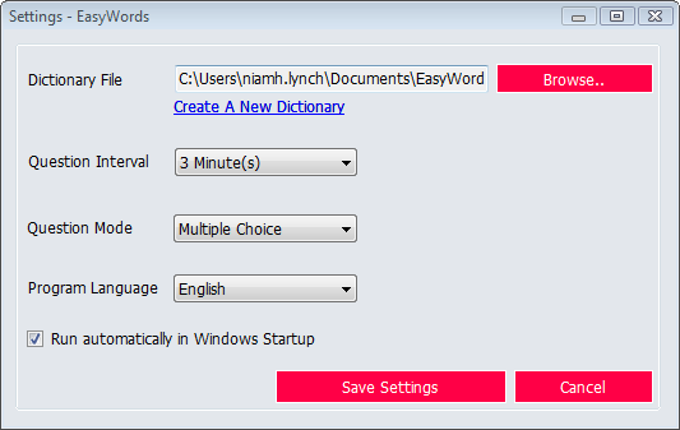Click the Dictionary File label

tap(75, 80)
